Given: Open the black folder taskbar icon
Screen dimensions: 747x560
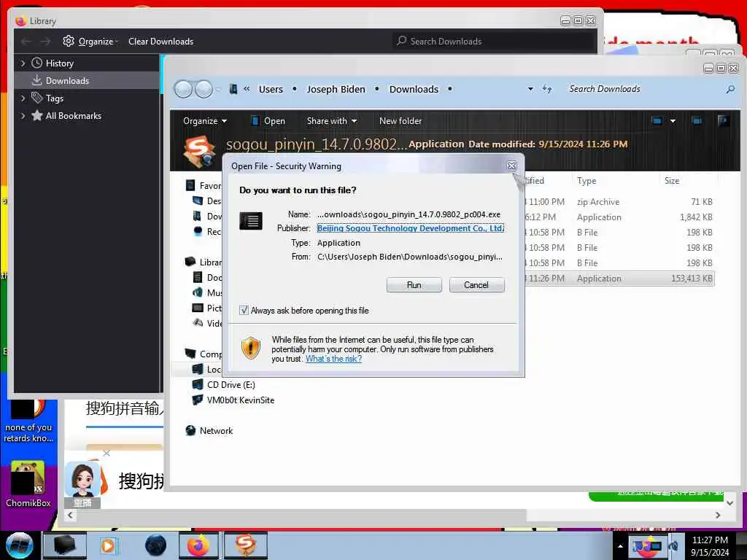Looking at the screenshot, I should pos(64,545).
